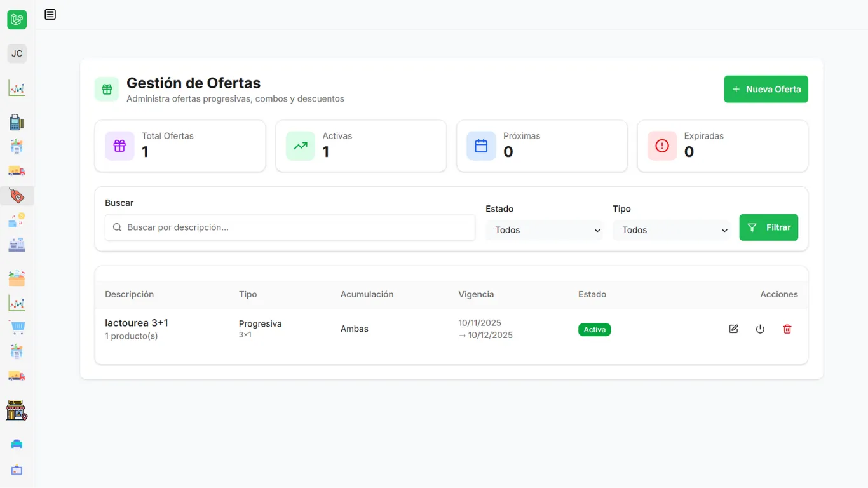This screenshot has height=488, width=868.
Task: Open the shopping cart sidebar icon
Action: (x=17, y=327)
